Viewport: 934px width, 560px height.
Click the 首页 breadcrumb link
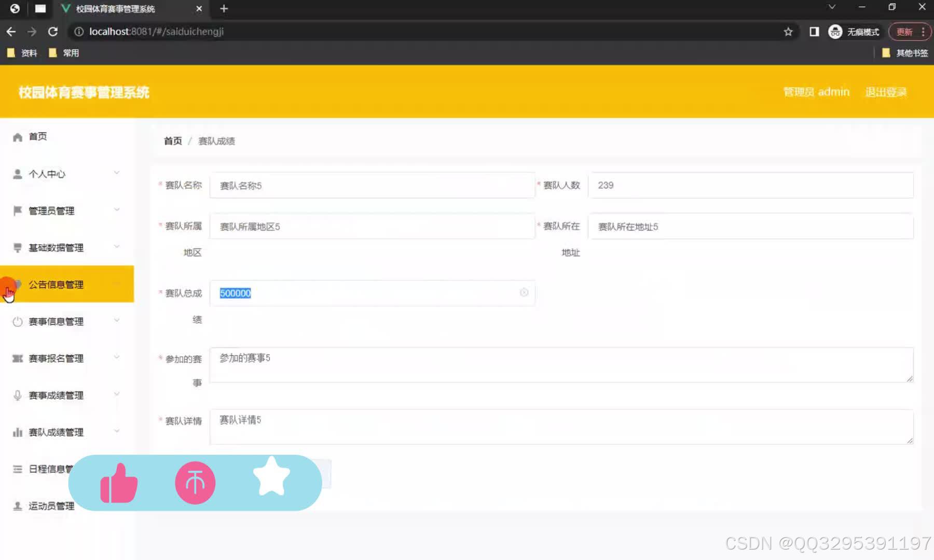173,141
